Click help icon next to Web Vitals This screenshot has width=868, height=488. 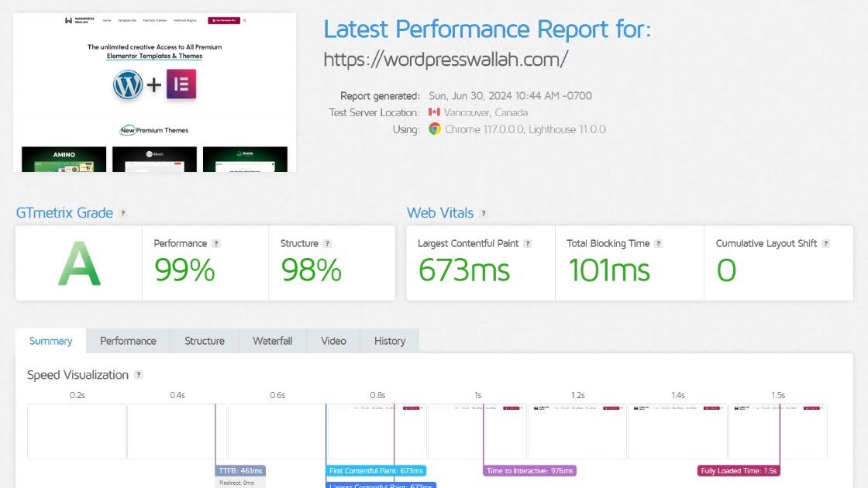pos(484,213)
